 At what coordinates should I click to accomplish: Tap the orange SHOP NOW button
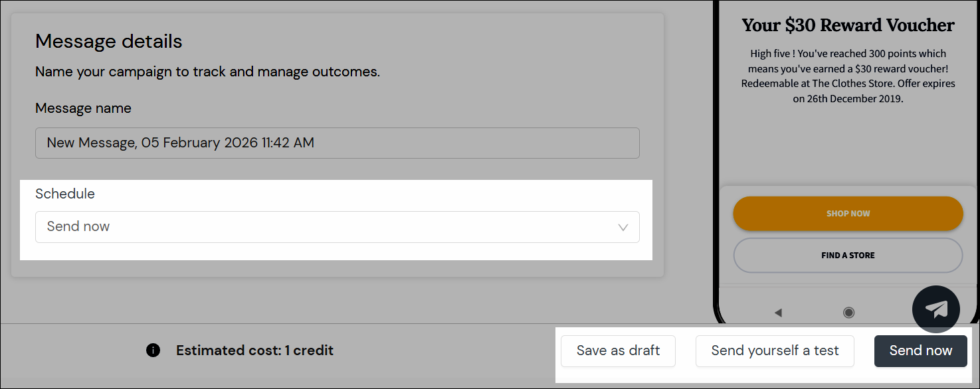tap(848, 214)
